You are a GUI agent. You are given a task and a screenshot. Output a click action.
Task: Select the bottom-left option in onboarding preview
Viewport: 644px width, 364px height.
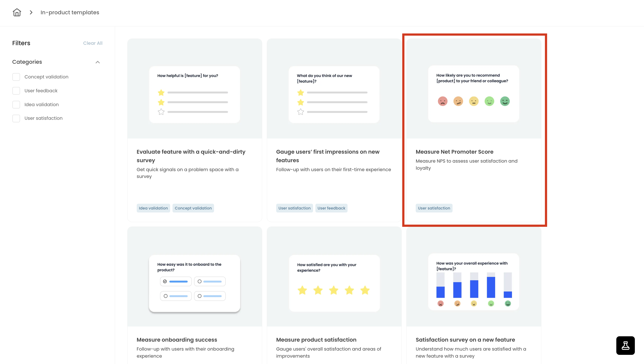click(x=176, y=296)
